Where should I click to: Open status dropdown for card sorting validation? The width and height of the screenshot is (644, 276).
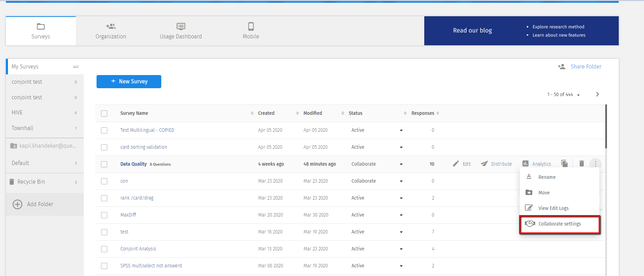pyautogui.click(x=401, y=147)
